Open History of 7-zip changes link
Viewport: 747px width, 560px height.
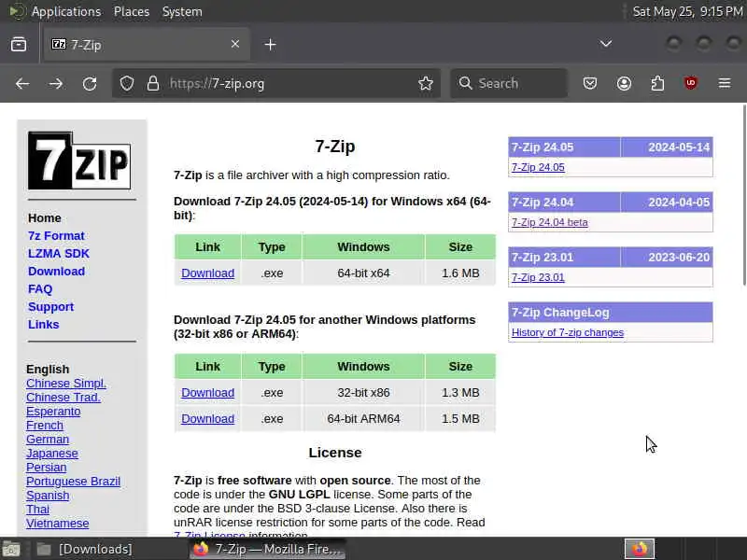[x=568, y=333]
